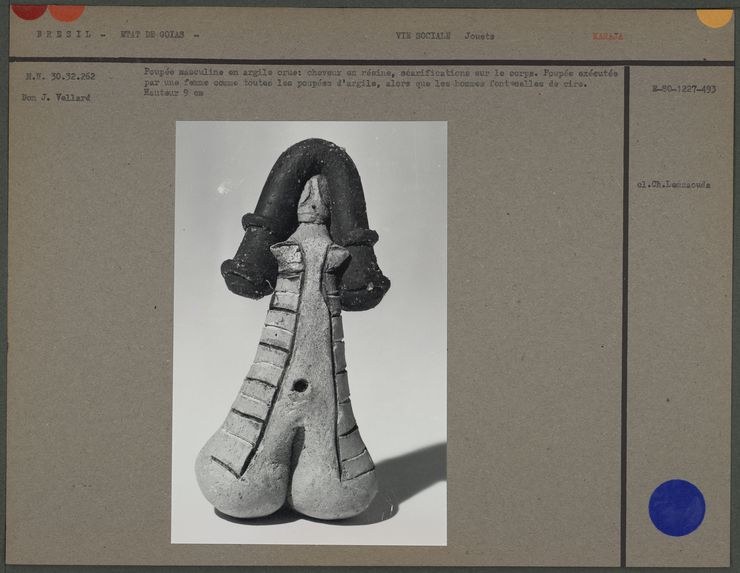This screenshot has height=573, width=740.
Task: Click the red KARAJA label
Action: (607, 36)
